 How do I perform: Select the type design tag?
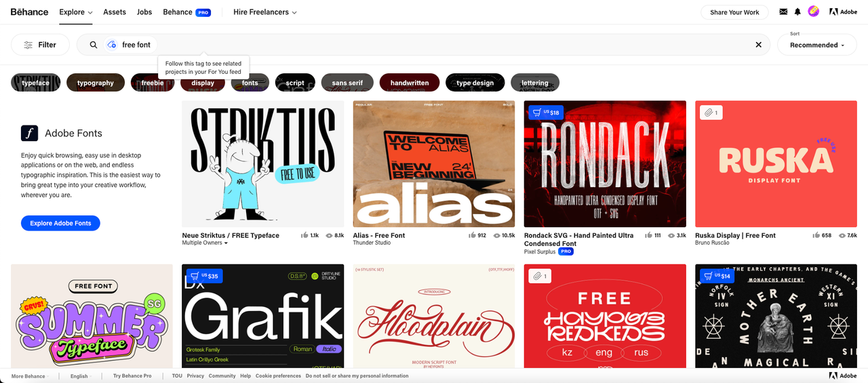tap(475, 83)
